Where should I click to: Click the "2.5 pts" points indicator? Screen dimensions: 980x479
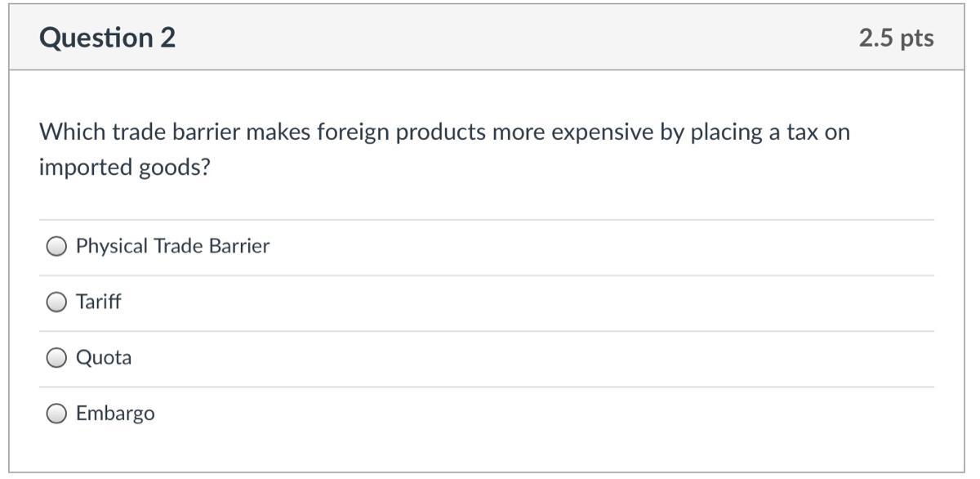click(896, 38)
